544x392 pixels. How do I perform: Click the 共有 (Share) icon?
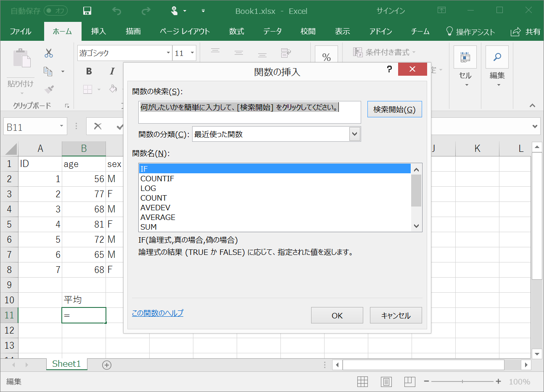[515, 31]
